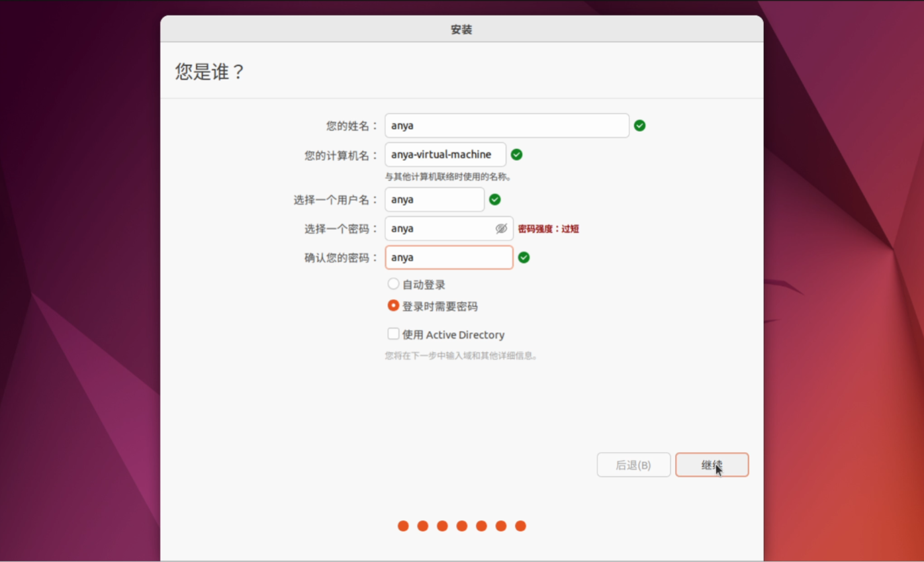924x562 pixels.
Task: Click into the 选择一个密码 field
Action: tap(437, 228)
